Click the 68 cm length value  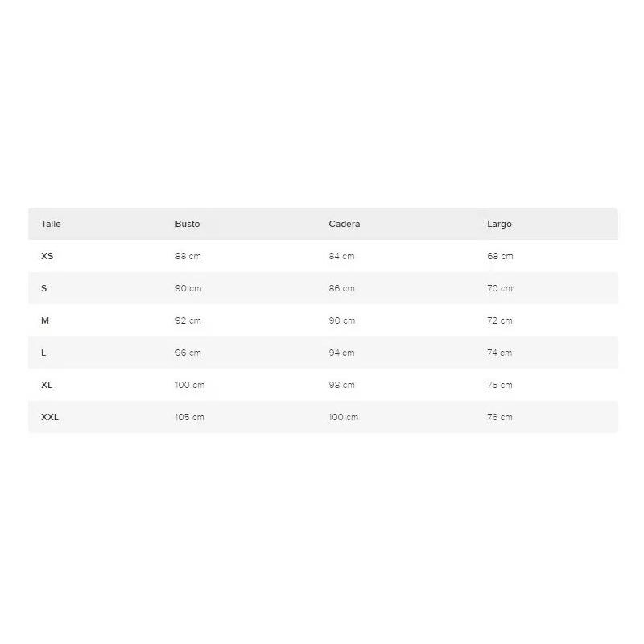500,256
